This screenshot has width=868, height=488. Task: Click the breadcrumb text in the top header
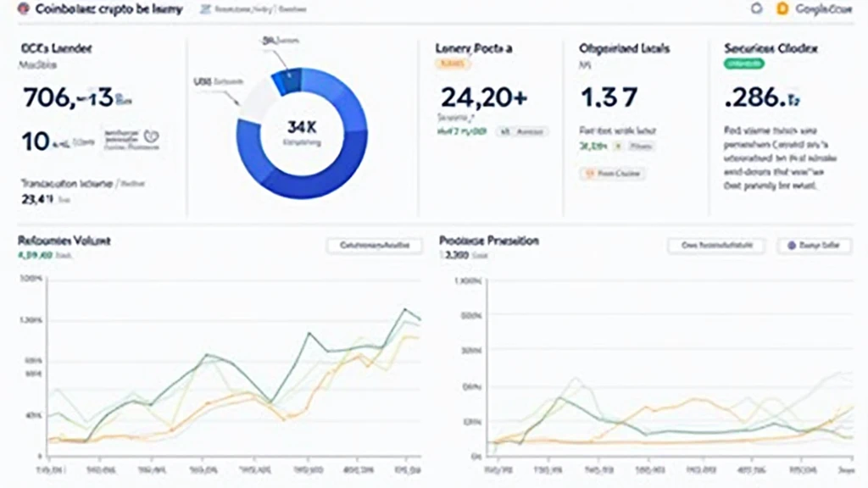click(x=260, y=9)
